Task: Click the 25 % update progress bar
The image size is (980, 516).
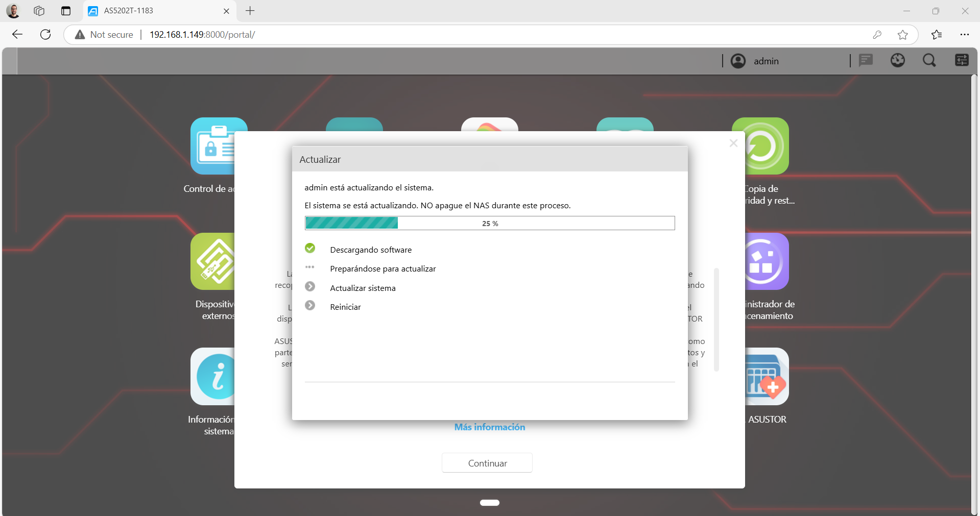Action: tap(489, 224)
